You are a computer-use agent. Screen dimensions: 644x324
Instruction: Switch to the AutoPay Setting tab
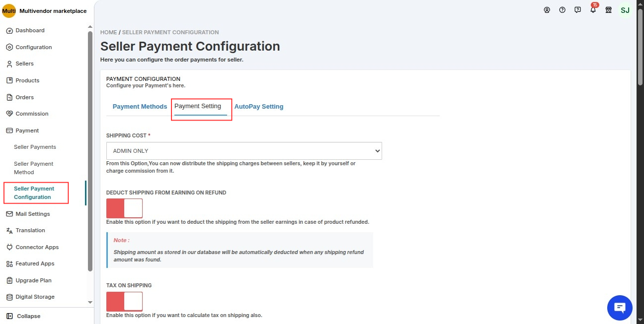(258, 107)
